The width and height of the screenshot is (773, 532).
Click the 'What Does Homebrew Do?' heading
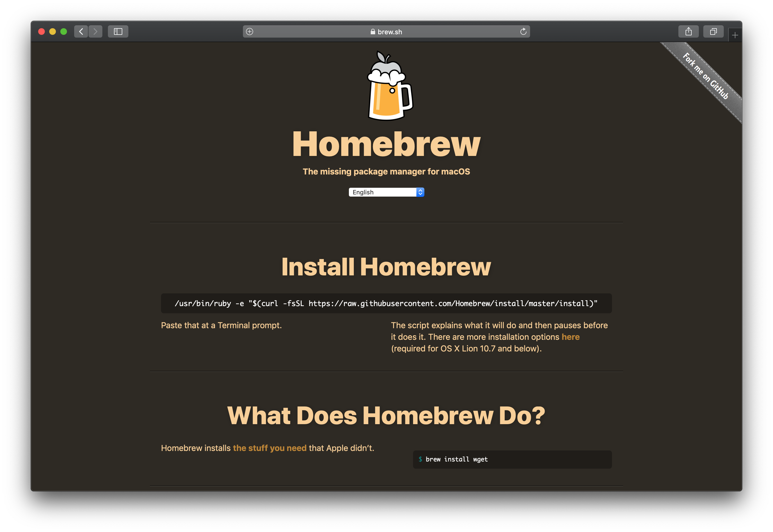386,416
